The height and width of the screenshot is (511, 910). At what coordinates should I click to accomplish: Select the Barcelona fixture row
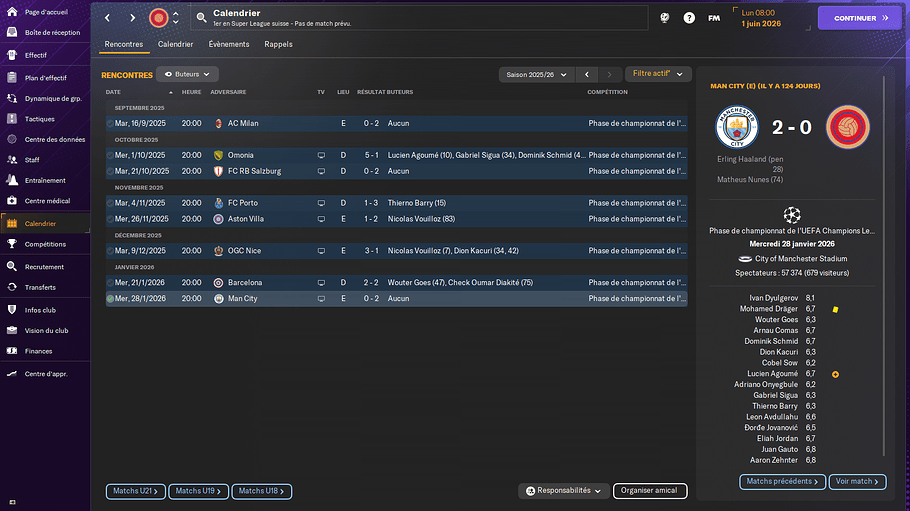click(396, 283)
